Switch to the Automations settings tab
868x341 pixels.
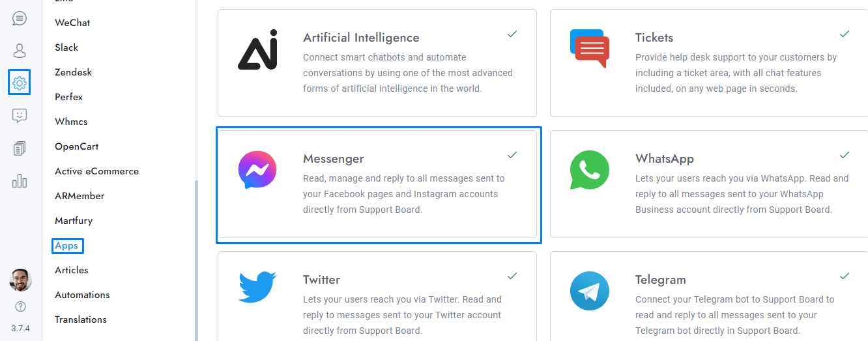click(82, 295)
